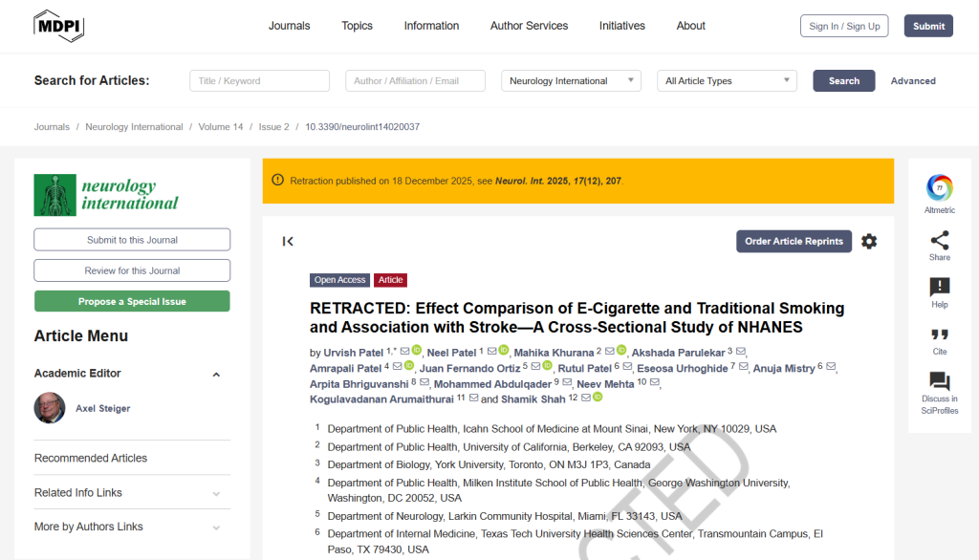Click email envelope next to Akshada Parulekar
The image size is (979, 560).
click(741, 351)
